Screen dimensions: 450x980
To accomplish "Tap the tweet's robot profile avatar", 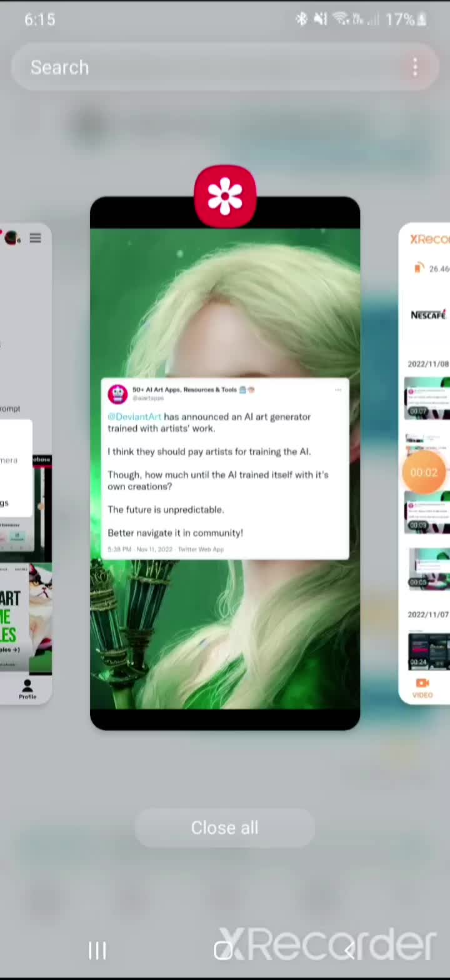I will click(x=117, y=394).
